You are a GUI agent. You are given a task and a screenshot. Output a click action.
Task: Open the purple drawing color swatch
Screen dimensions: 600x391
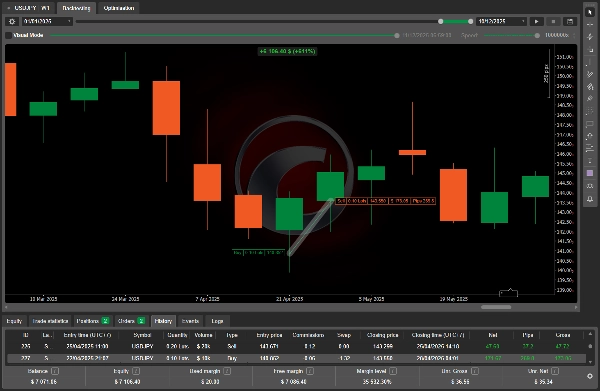(x=590, y=173)
